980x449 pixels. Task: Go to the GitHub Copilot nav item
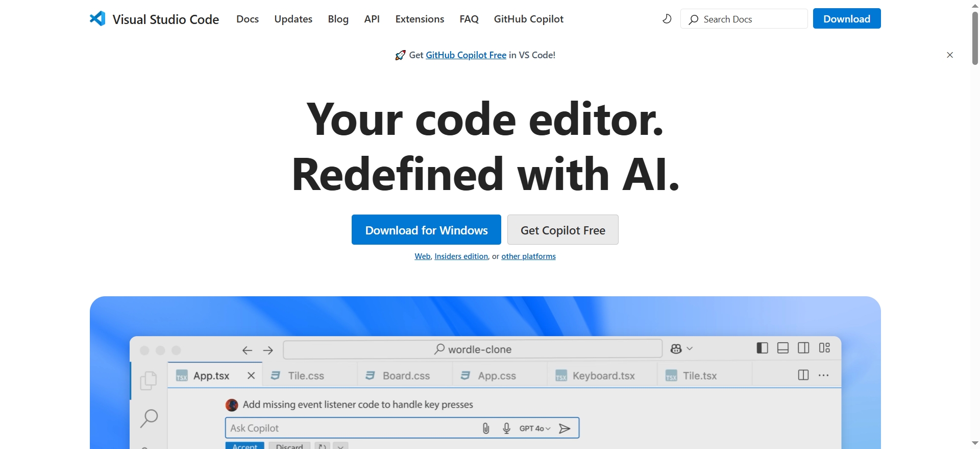pyautogui.click(x=528, y=19)
